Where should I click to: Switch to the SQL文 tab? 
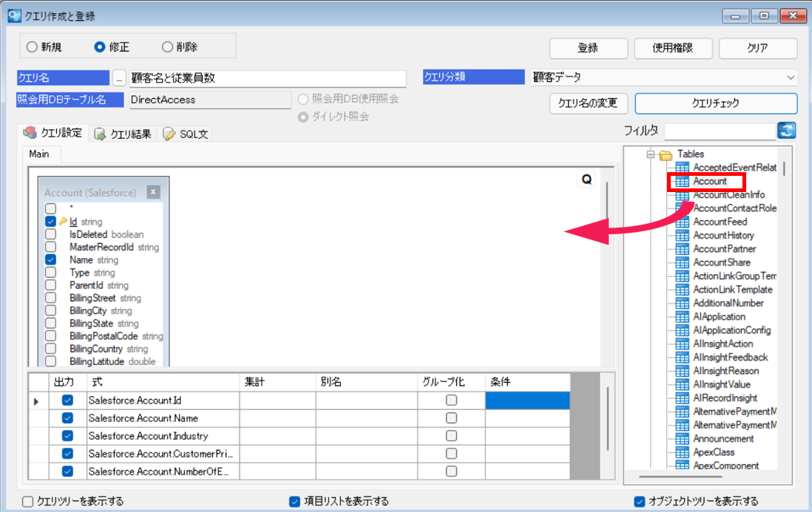tap(186, 134)
